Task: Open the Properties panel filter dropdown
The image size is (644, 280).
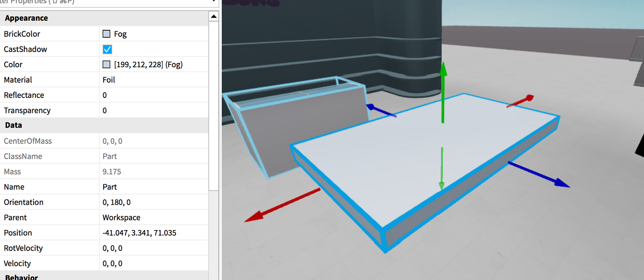Action: click(x=213, y=2)
